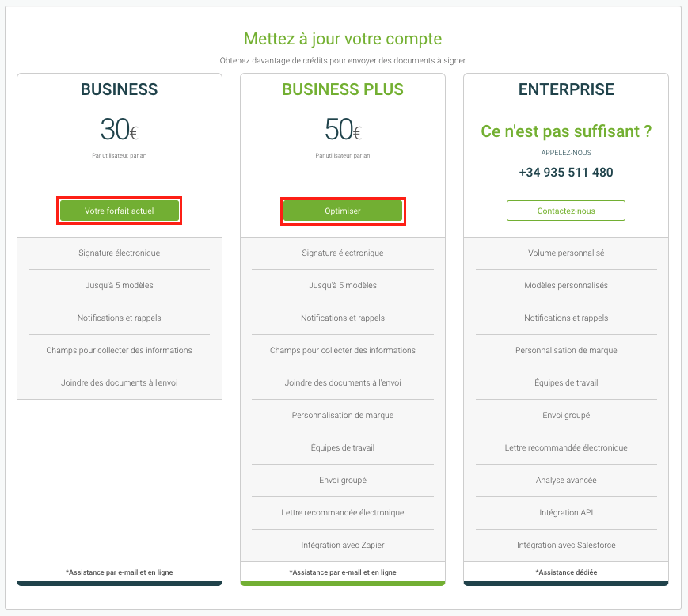Click the Mettez à jour votre compte title
The image size is (688, 616).
(x=343, y=39)
